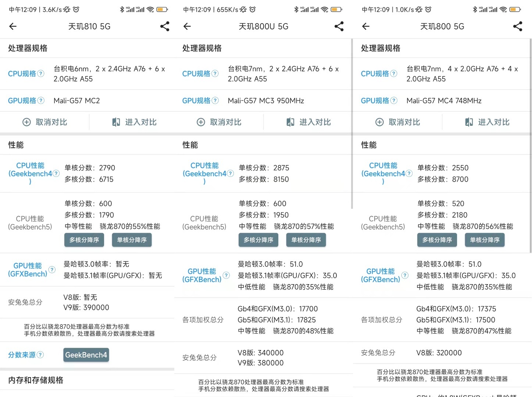Select the title 天玑800U 5G
The image size is (532, 397).
[x=264, y=26]
